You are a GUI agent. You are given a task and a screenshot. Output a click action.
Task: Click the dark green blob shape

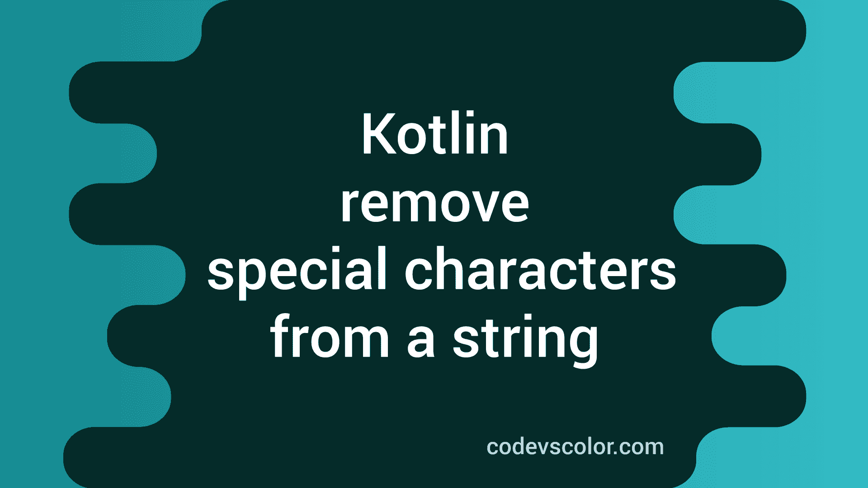tap(434, 244)
